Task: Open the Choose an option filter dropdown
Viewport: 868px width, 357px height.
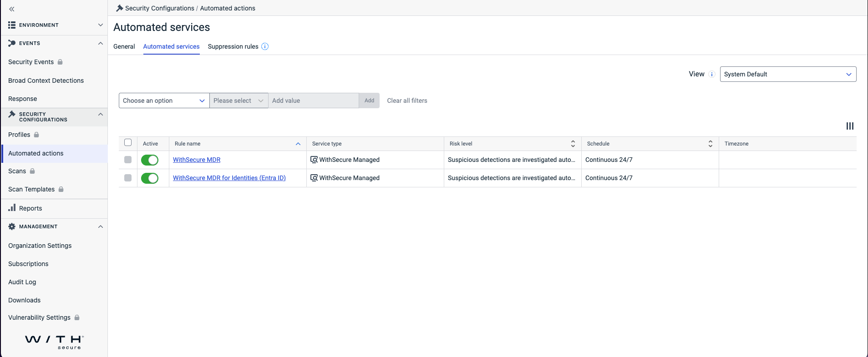Action: tap(164, 101)
